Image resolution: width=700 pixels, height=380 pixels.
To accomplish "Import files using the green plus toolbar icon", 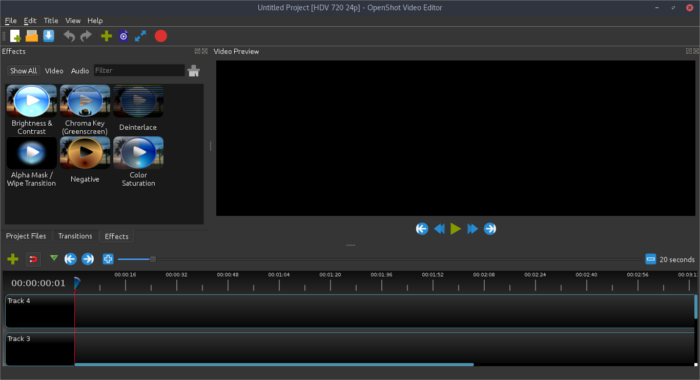I will point(106,36).
